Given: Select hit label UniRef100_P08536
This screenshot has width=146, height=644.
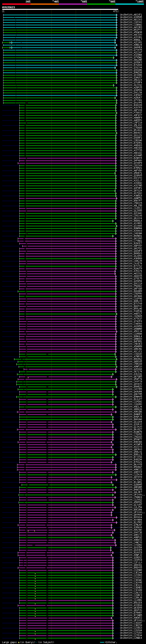Looking at the screenshot, I should click(x=131, y=312).
